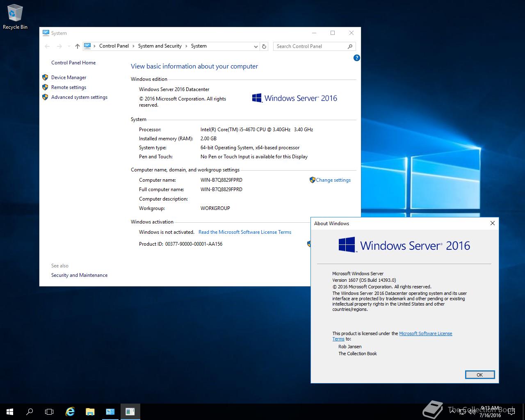Image resolution: width=525 pixels, height=420 pixels.
Task: Open File Explorer from taskbar
Action: 90,411
